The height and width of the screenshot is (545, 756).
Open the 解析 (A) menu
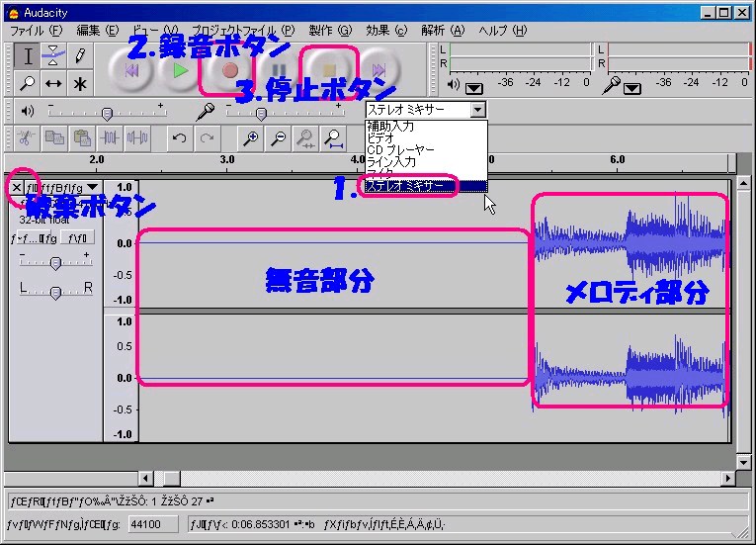(443, 31)
